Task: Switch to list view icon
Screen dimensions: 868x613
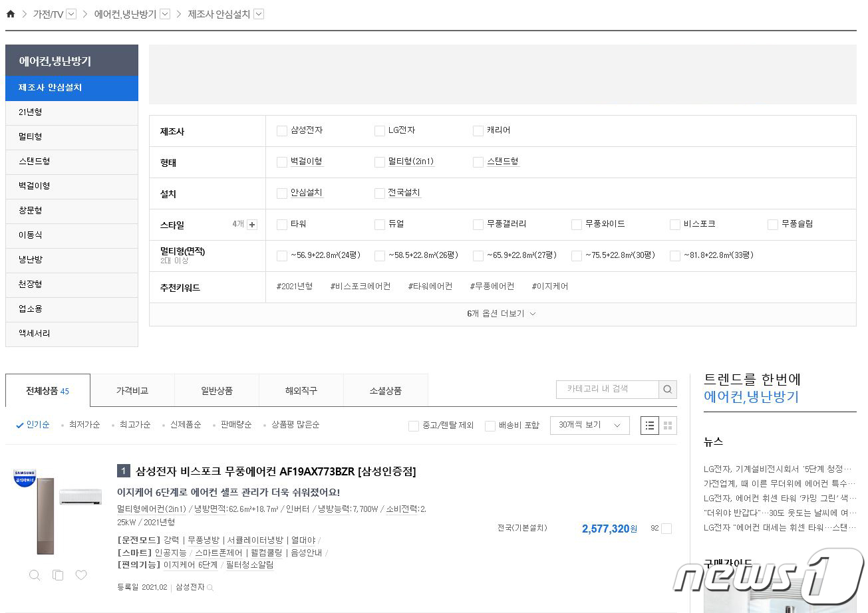Action: (x=650, y=426)
